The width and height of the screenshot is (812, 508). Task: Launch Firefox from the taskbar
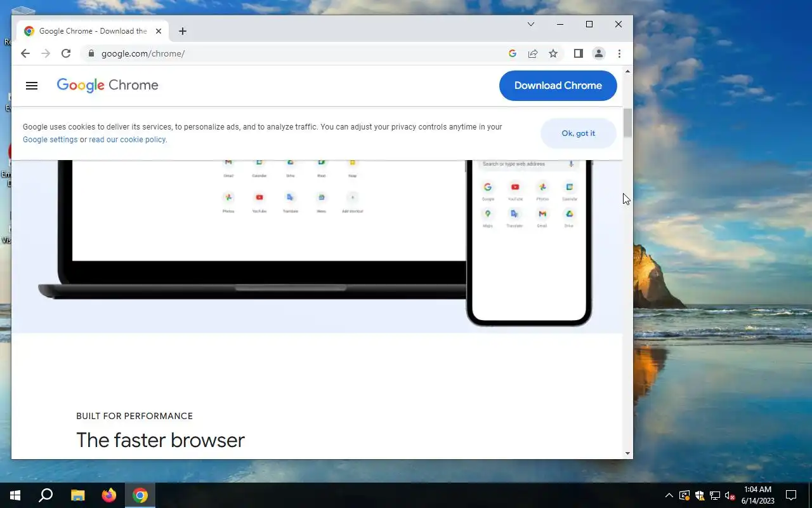(x=109, y=495)
